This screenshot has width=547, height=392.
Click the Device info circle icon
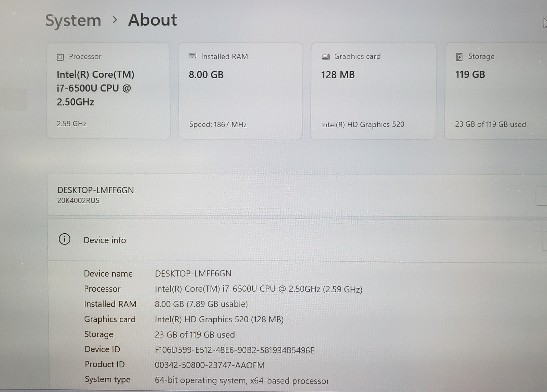pos(65,239)
